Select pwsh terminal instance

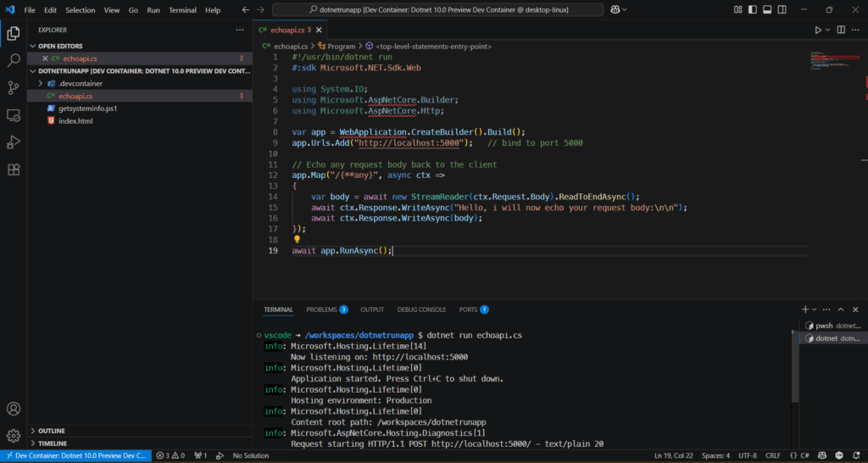point(832,326)
